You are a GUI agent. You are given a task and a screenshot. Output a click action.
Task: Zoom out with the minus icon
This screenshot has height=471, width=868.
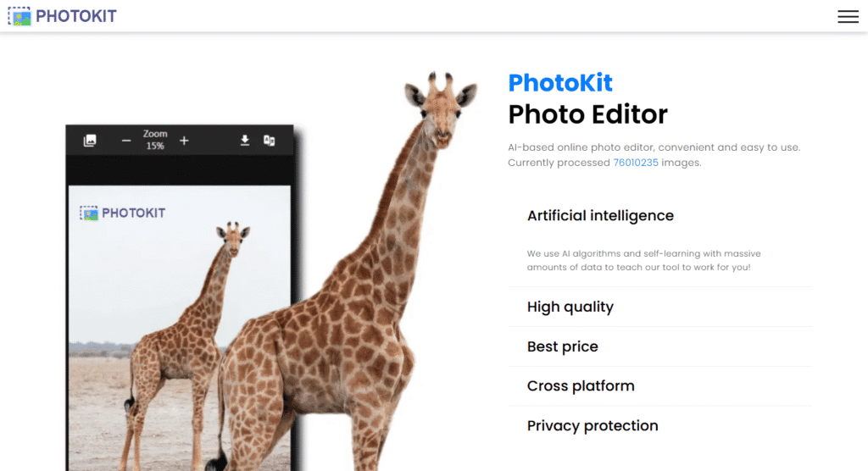pyautogui.click(x=126, y=141)
